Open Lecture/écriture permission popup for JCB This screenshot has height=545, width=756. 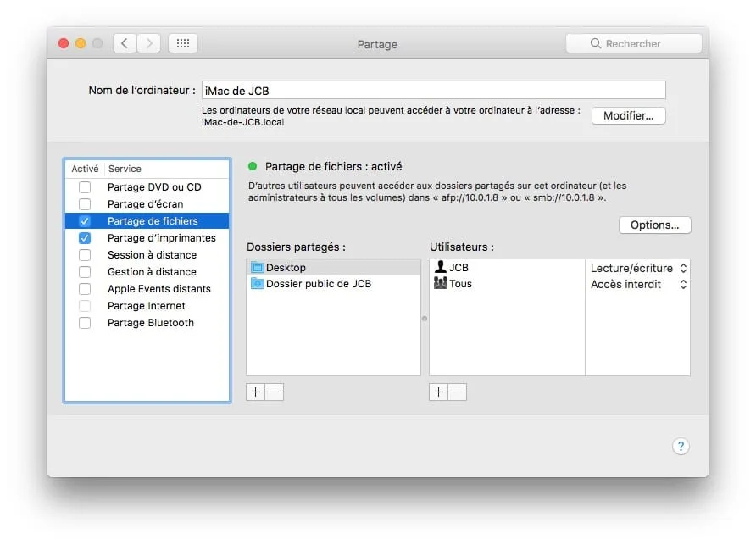click(638, 268)
